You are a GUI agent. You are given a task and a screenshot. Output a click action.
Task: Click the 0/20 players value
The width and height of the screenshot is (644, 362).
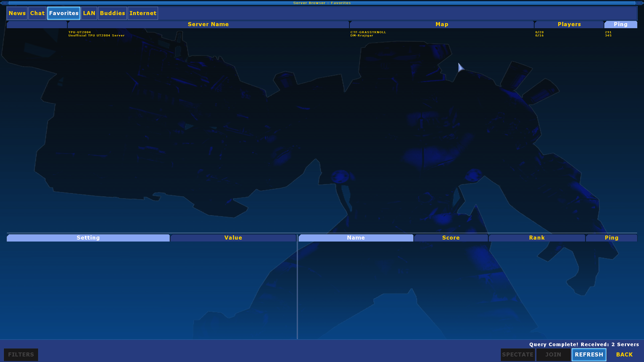pos(539,32)
